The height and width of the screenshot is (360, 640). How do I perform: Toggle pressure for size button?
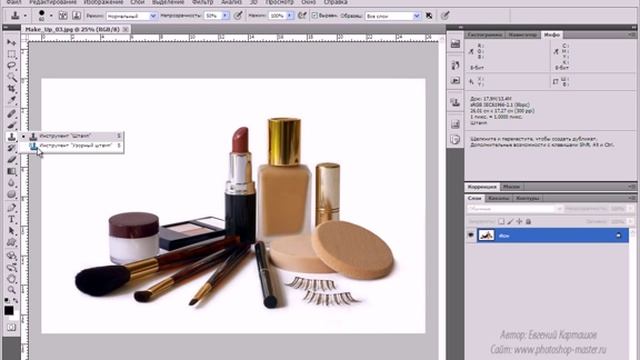pyautogui.click(x=445, y=16)
